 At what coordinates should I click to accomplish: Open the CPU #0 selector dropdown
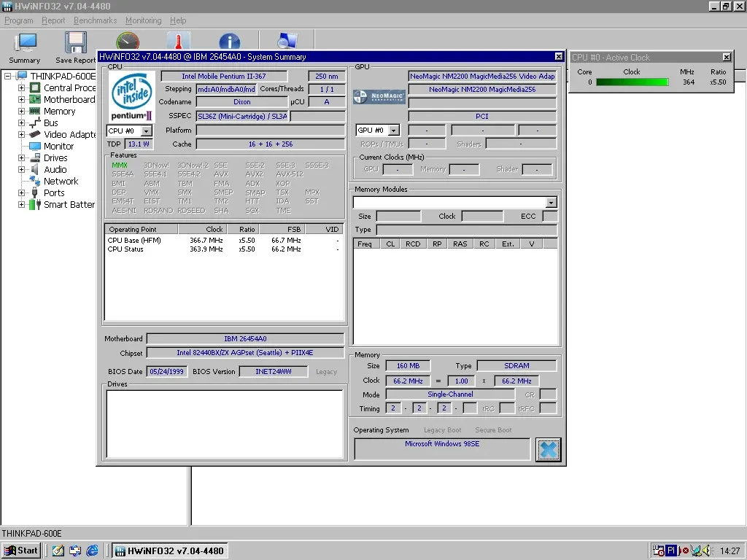pyautogui.click(x=147, y=131)
